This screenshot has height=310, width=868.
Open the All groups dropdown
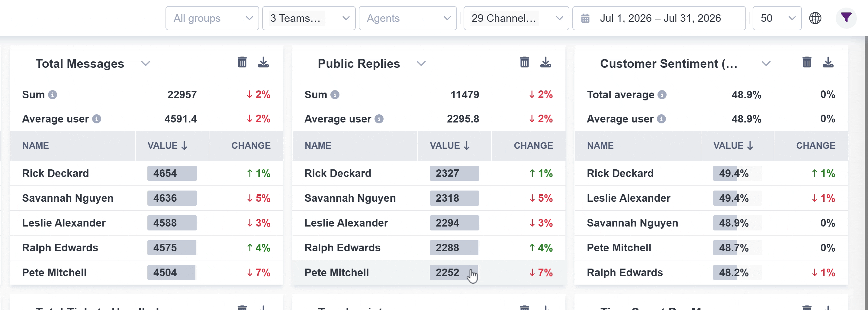212,18
